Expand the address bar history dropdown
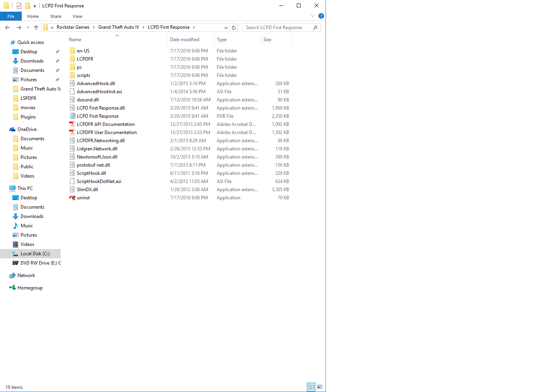This screenshot has height=392, width=557. pos(226,28)
